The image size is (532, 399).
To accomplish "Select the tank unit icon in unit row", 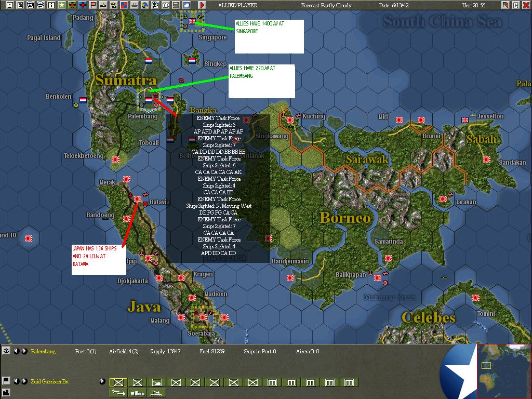I will pos(157,382).
